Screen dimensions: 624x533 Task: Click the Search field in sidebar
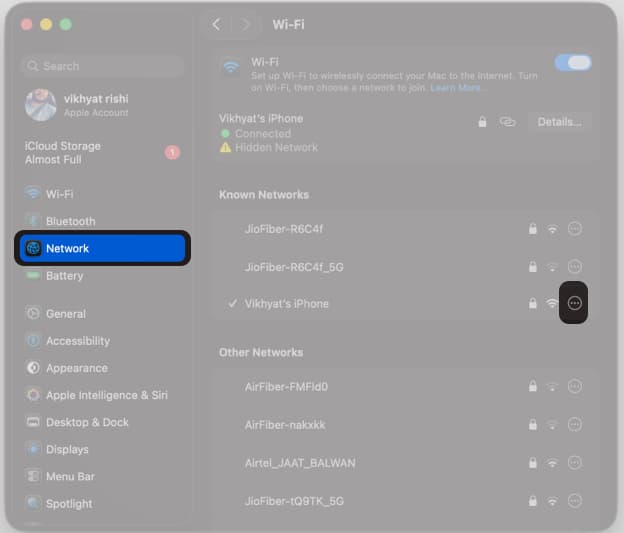[102, 66]
